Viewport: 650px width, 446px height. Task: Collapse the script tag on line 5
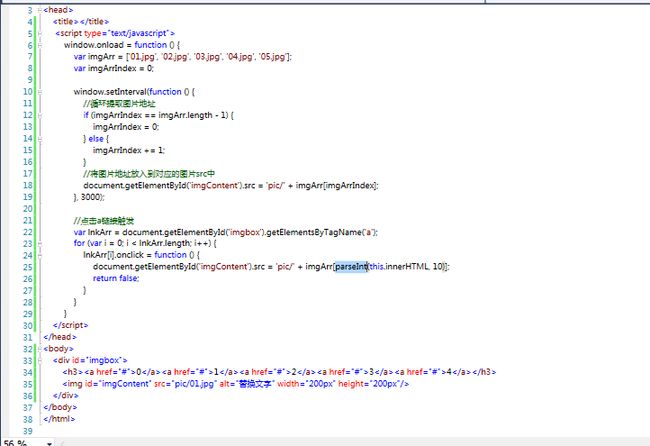(40, 34)
